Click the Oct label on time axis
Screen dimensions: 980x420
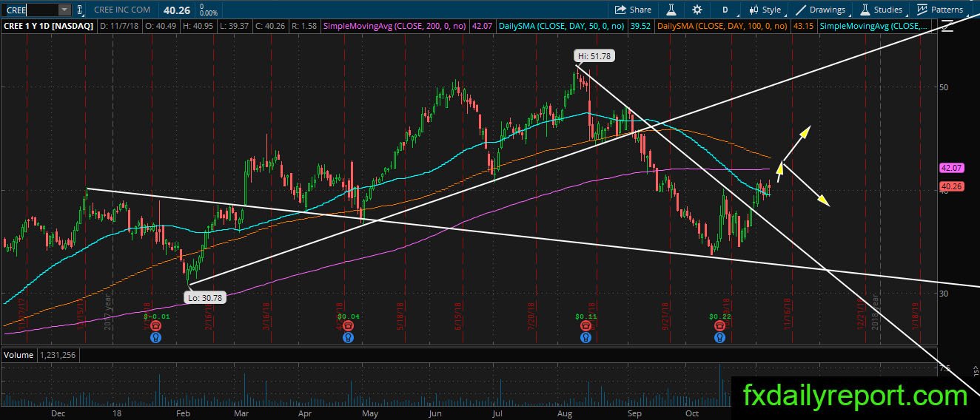point(692,413)
